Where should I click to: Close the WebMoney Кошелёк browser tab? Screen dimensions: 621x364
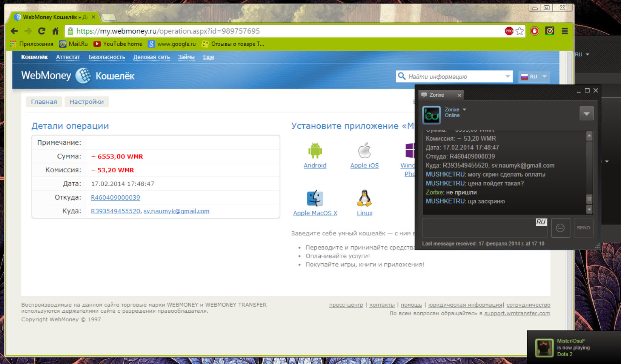click(93, 17)
